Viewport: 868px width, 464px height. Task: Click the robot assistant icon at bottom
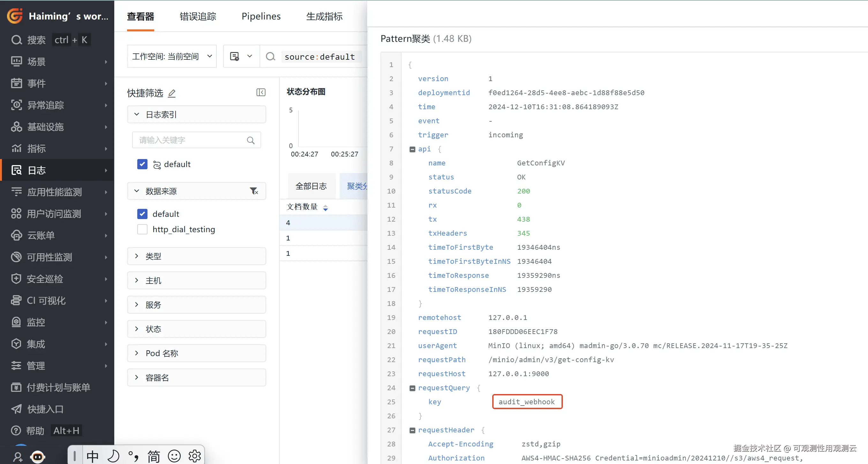click(37, 456)
